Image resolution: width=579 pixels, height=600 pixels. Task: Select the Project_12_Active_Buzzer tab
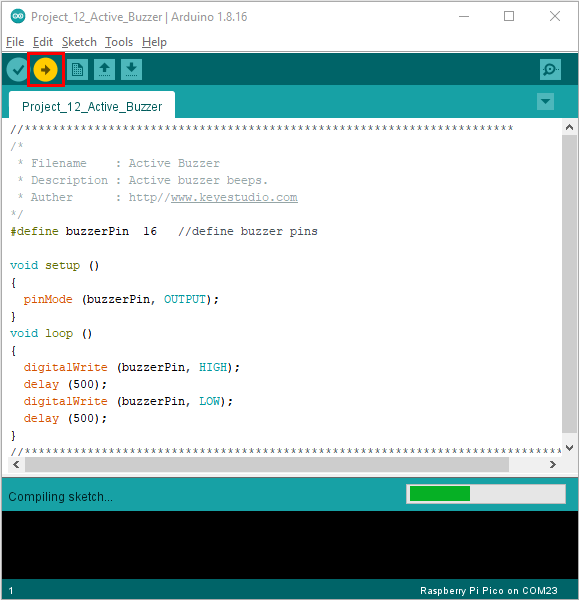coord(92,106)
